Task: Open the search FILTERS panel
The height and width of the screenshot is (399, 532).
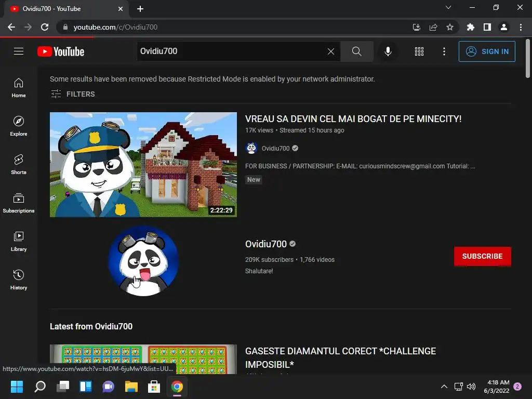Action: pyautogui.click(x=73, y=94)
